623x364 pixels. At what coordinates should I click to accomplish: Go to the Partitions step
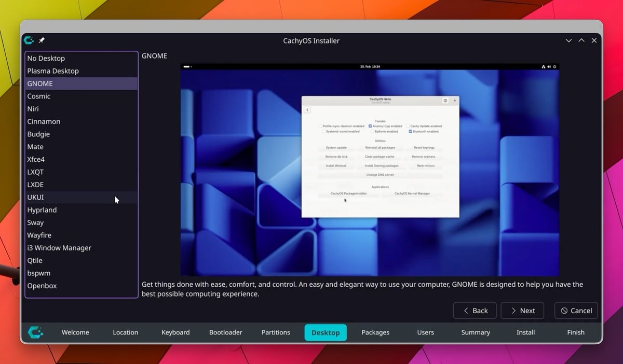click(x=276, y=332)
